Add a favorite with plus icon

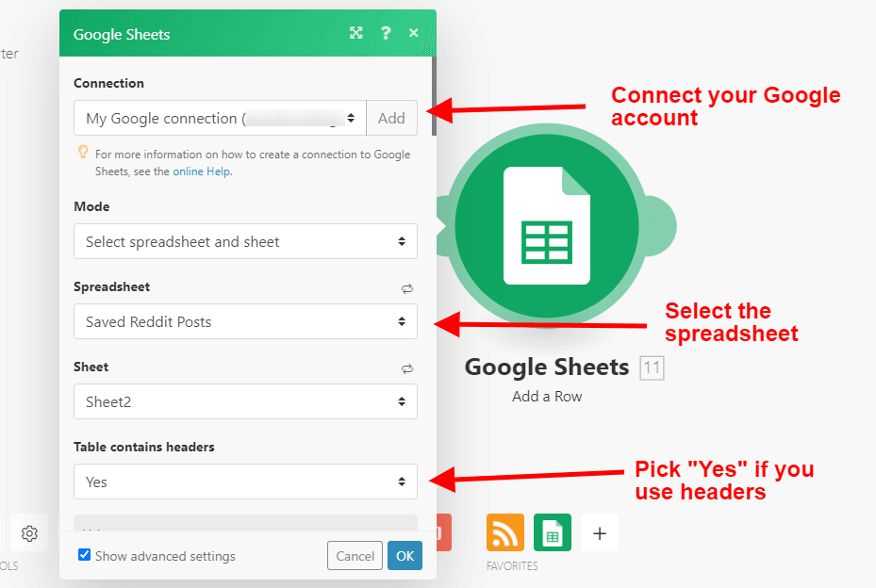click(x=599, y=532)
